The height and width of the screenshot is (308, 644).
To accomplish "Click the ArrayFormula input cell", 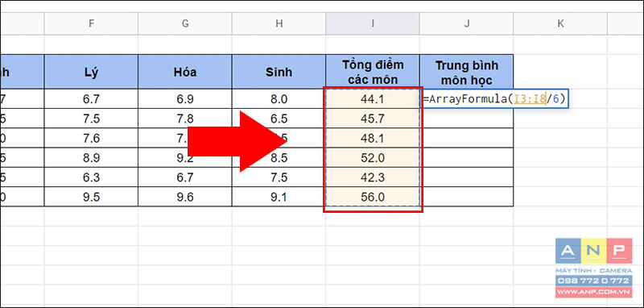I will tap(496, 99).
